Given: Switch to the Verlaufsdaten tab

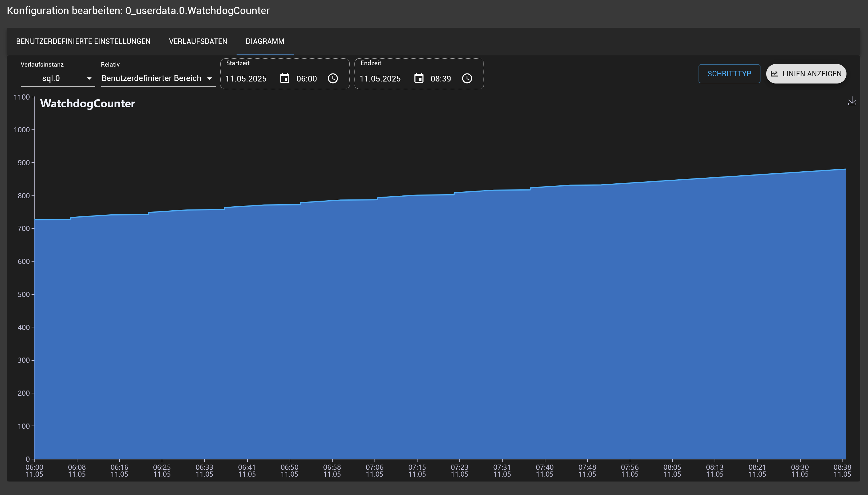Looking at the screenshot, I should [x=198, y=42].
